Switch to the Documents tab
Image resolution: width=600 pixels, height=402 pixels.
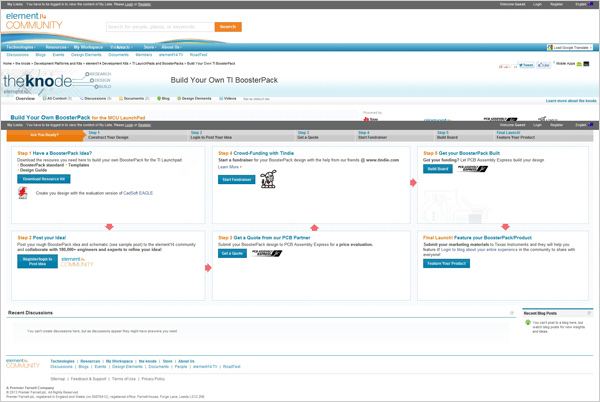tap(134, 99)
